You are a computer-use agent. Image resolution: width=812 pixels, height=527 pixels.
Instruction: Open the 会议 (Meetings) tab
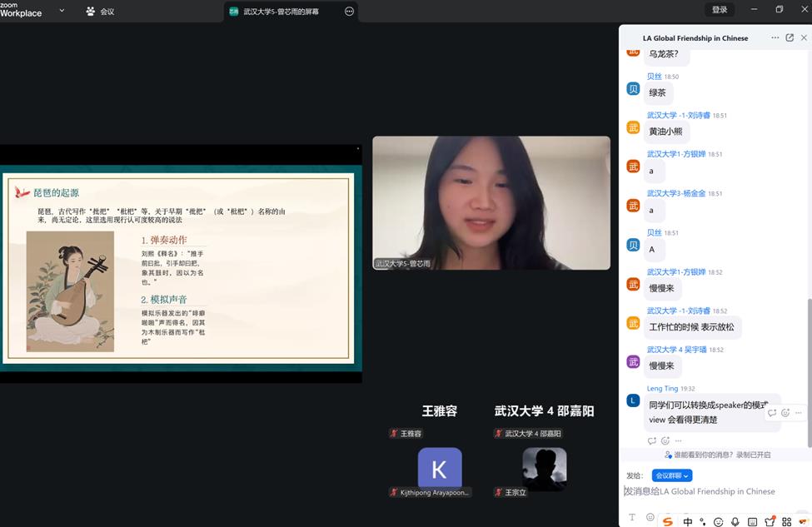100,12
